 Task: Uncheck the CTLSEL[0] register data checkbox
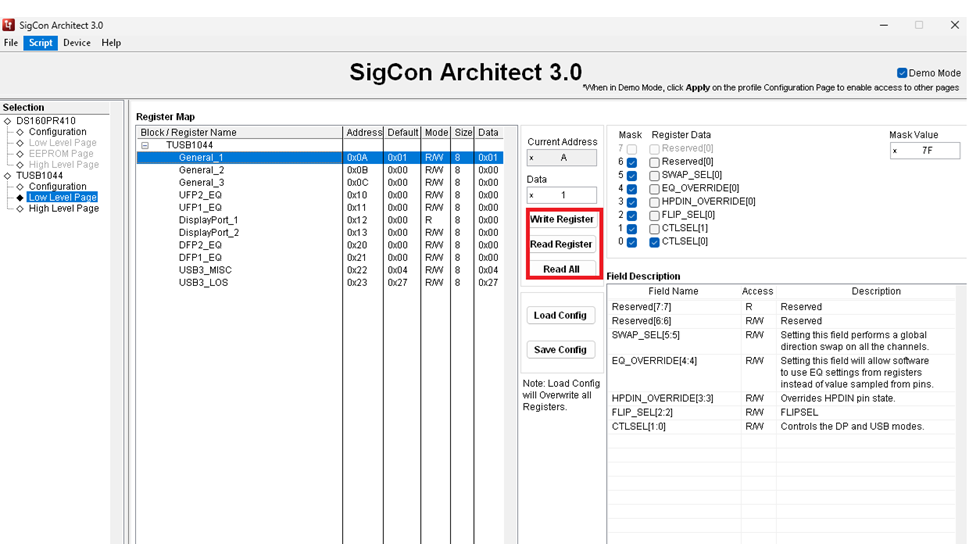point(654,242)
